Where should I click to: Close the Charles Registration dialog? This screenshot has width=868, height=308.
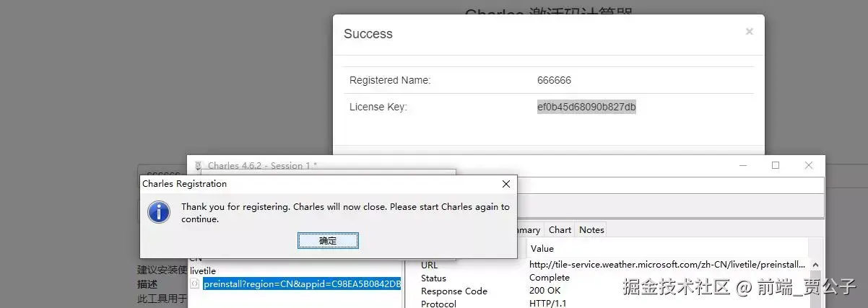[506, 184]
